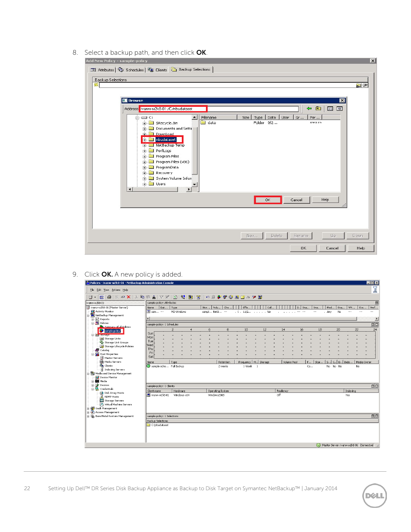Select Bare Metal Restore Management
This screenshot has width=411, height=532.
point(114,416)
